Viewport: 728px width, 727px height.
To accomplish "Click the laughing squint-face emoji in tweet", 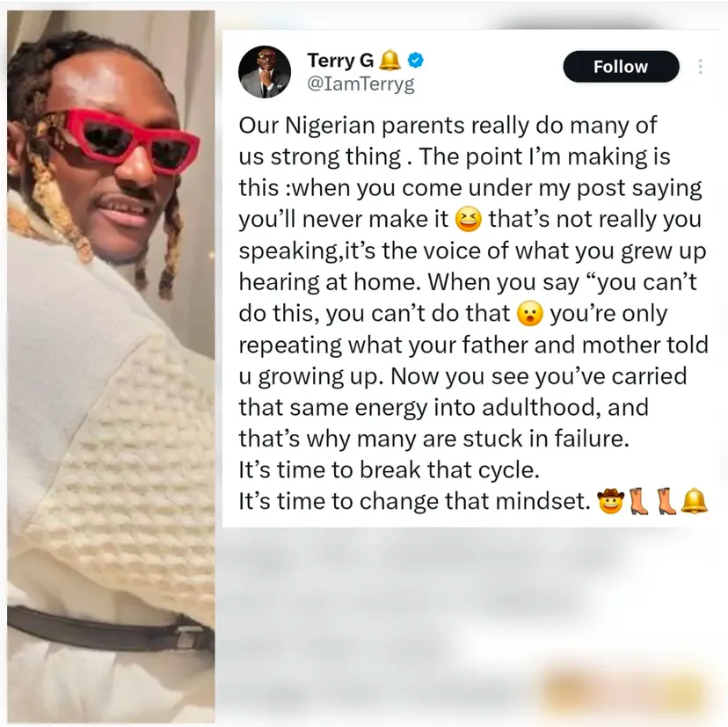I will click(468, 219).
